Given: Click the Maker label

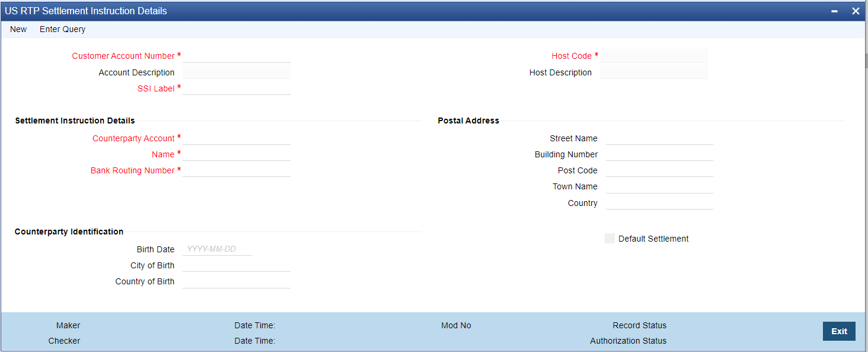Looking at the screenshot, I should point(68,325).
